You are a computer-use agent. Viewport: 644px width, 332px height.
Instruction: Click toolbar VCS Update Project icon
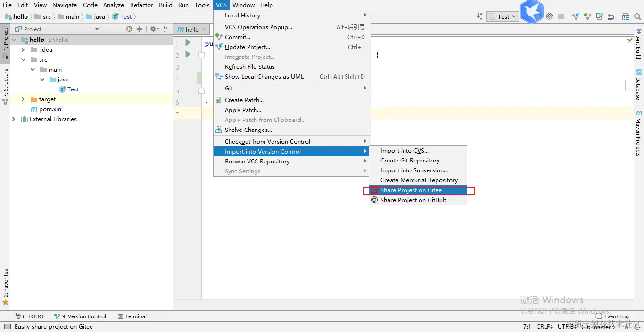(576, 16)
